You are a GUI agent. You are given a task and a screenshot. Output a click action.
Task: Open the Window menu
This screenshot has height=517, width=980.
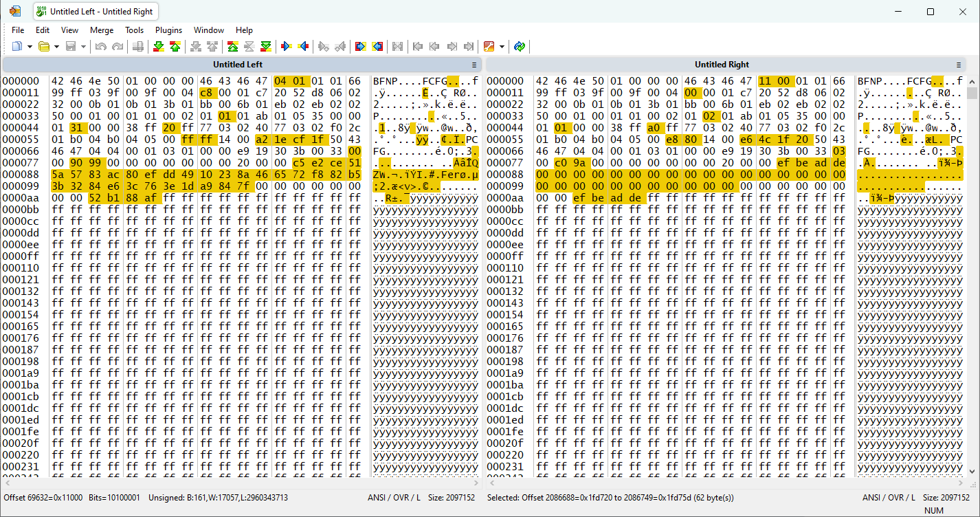(209, 30)
